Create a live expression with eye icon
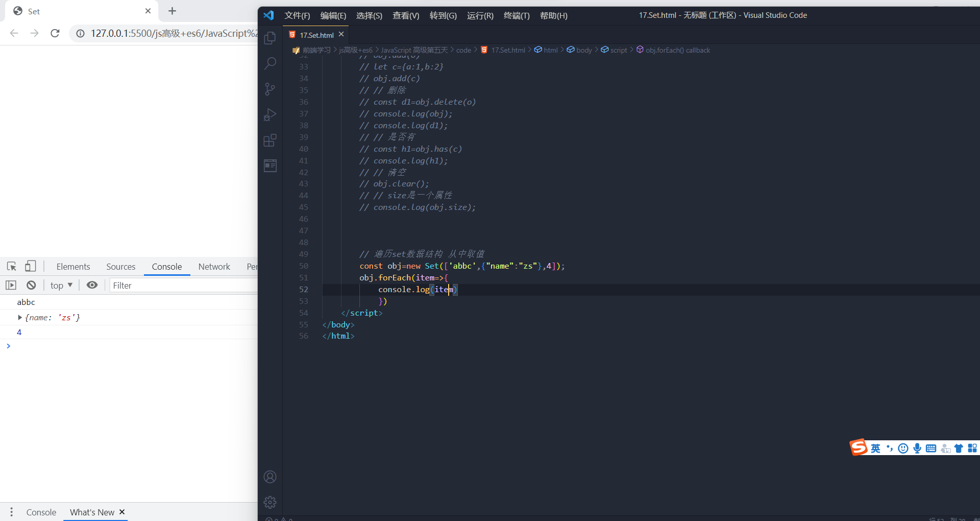980x521 pixels. (92, 285)
